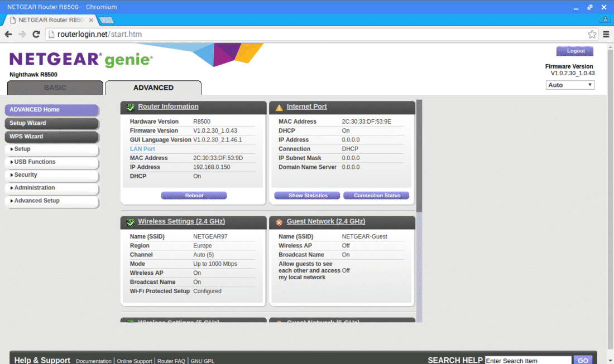
Task: Click the NETGEAR genie logo
Action: pos(81,60)
